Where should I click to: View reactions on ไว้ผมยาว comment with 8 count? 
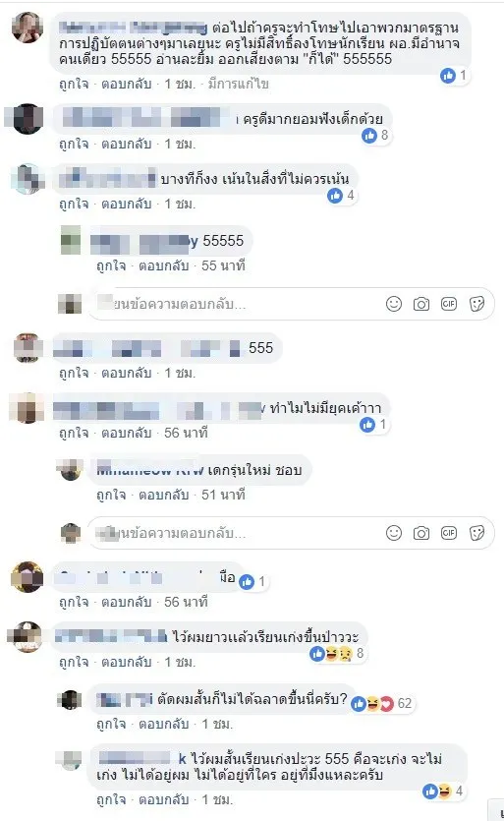click(x=338, y=654)
